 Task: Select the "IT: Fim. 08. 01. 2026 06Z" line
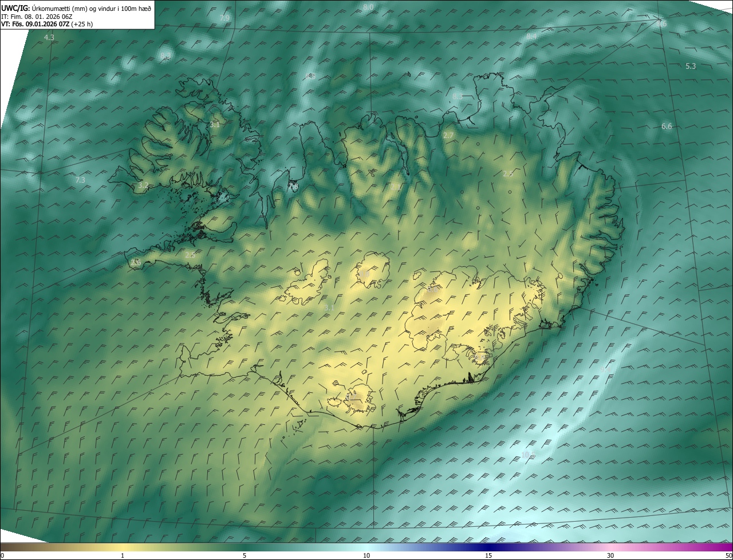(x=37, y=17)
